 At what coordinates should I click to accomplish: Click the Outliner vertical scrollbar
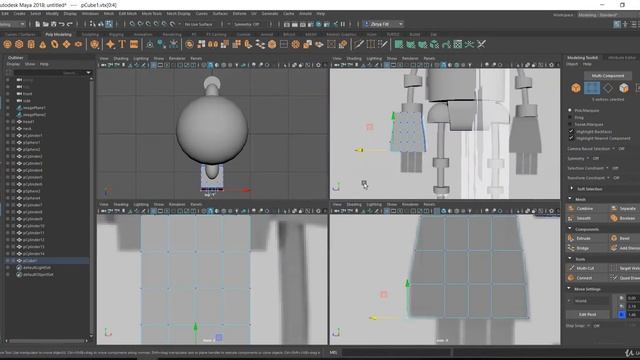pos(91,206)
